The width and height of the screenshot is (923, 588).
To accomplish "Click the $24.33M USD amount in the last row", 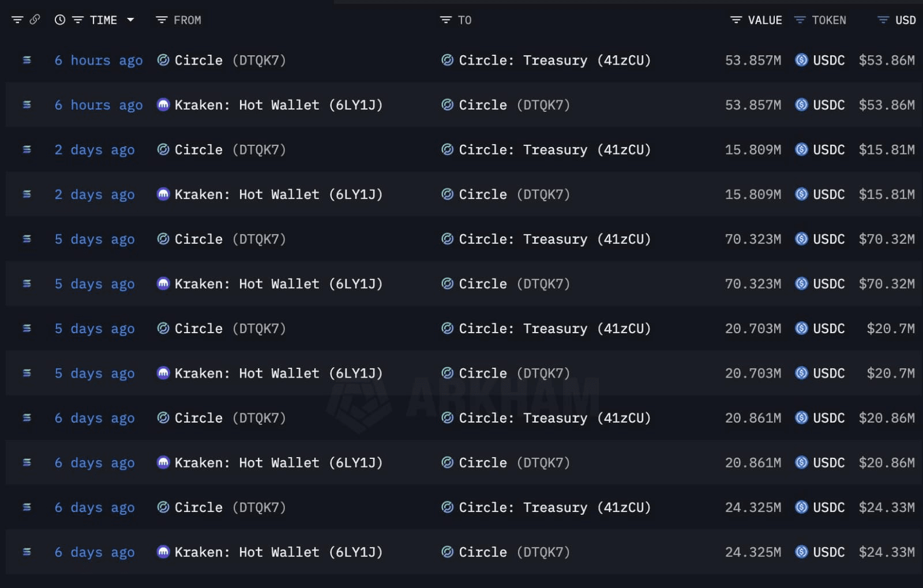I will tap(886, 552).
